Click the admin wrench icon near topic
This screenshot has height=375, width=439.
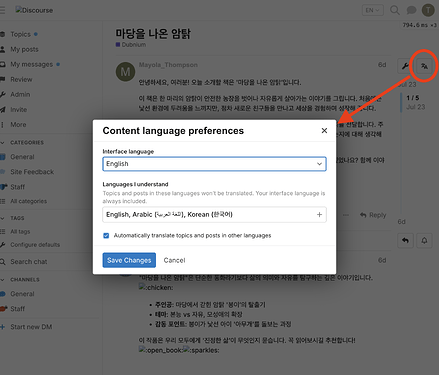pos(405,66)
